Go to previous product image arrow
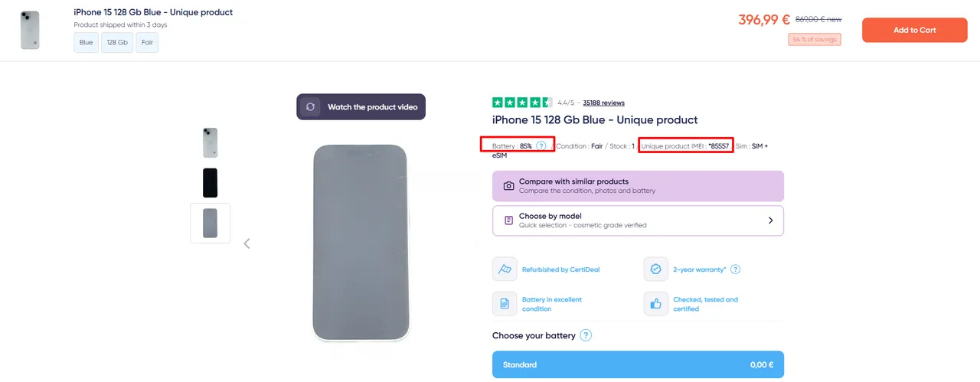This screenshot has width=980, height=382. 247,243
